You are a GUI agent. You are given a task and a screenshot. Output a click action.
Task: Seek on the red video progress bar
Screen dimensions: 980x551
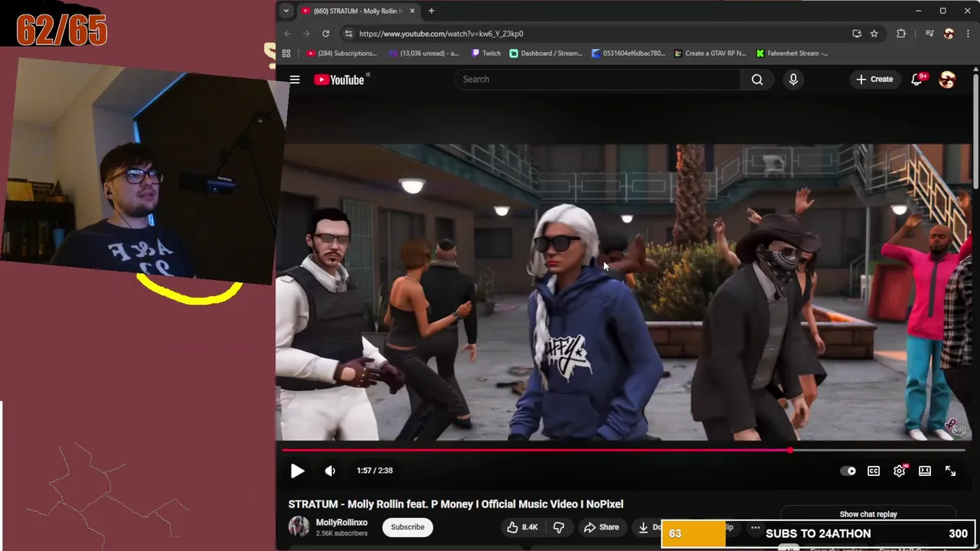coord(625,450)
